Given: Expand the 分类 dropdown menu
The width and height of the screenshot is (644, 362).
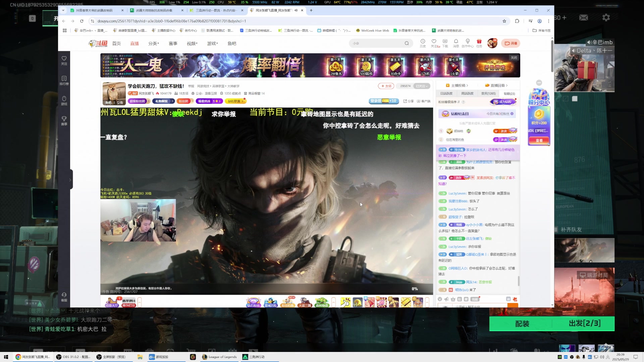Looking at the screenshot, I should coord(154,43).
